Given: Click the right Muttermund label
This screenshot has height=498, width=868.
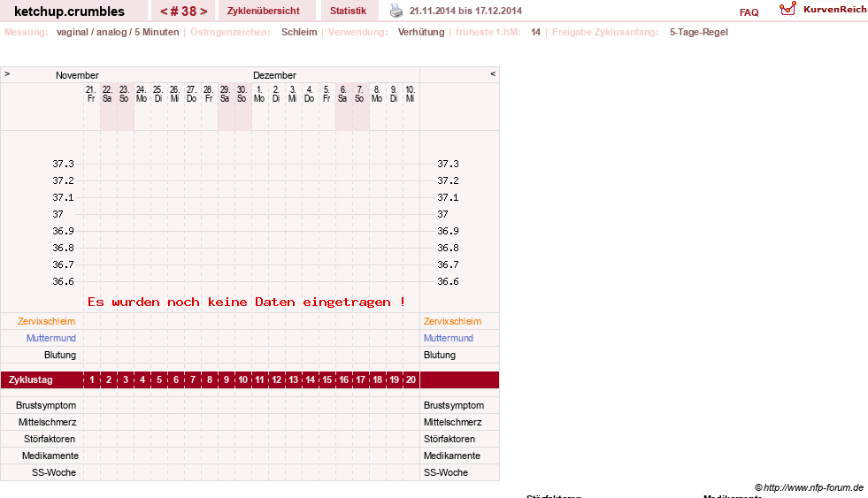Looking at the screenshot, I should tap(449, 338).
